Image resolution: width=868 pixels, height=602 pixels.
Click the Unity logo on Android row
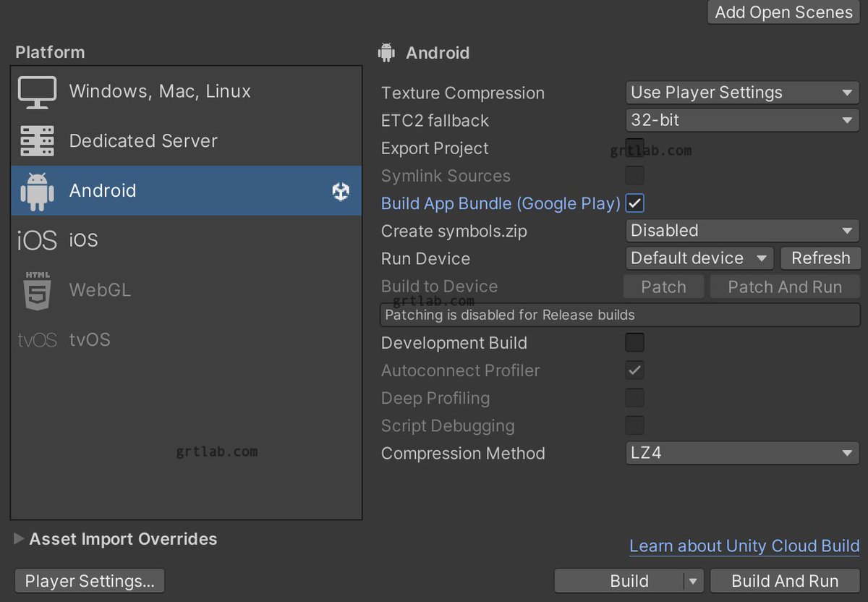341,191
